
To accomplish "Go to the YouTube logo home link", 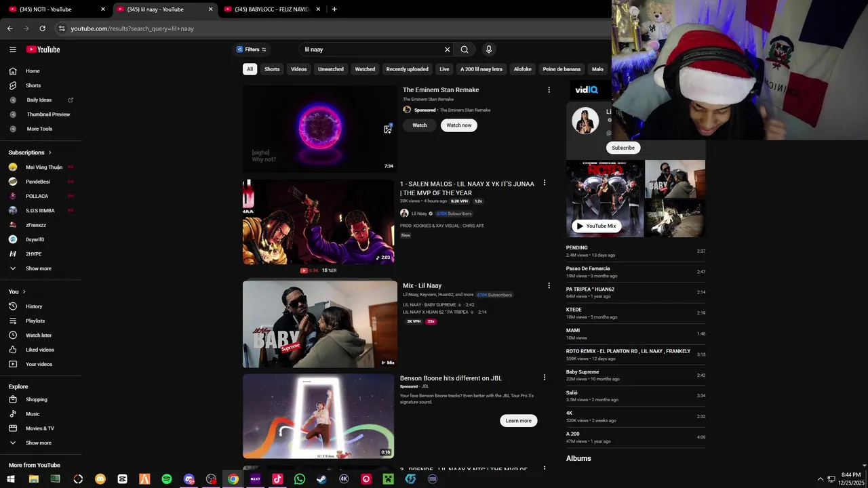I will [43, 49].
